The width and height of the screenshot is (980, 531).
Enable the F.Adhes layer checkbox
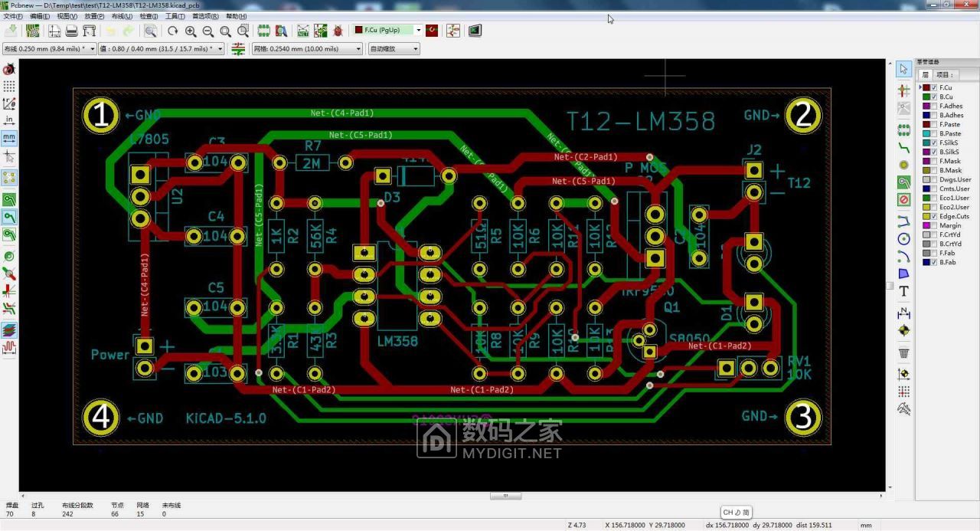[x=934, y=107]
